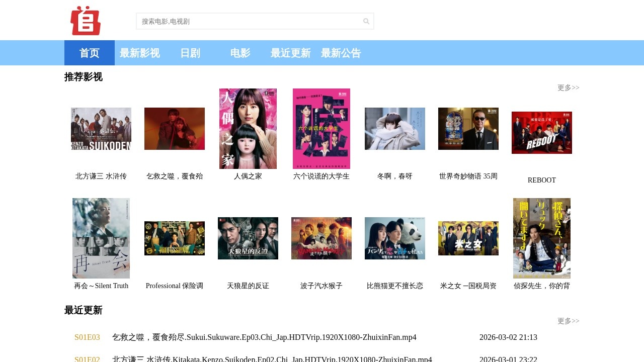Open the 冬啊，春呀 poster
Image resolution: width=644 pixels, height=362 pixels.
pos(394,129)
